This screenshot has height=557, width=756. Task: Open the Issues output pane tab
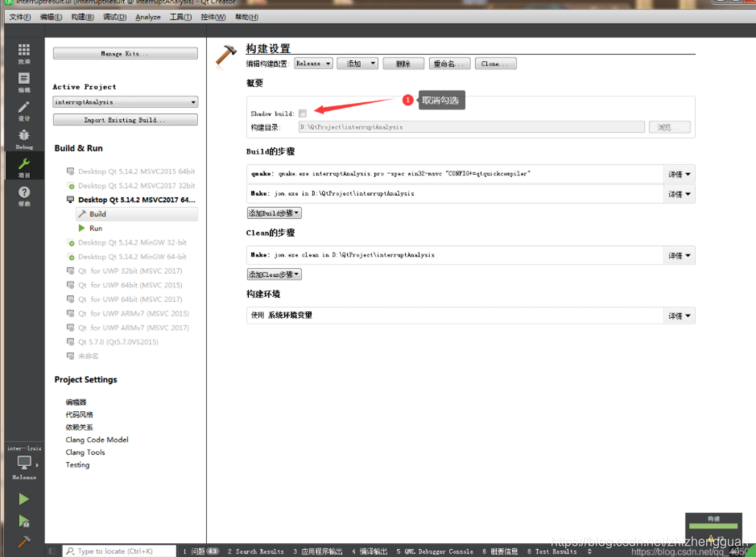[x=201, y=551]
